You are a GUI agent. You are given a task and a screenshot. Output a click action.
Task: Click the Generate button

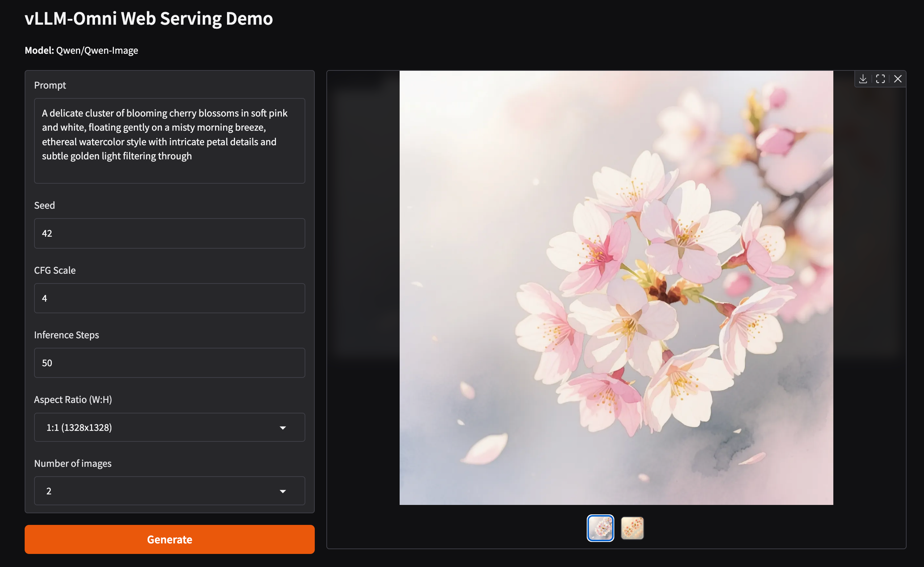point(169,539)
